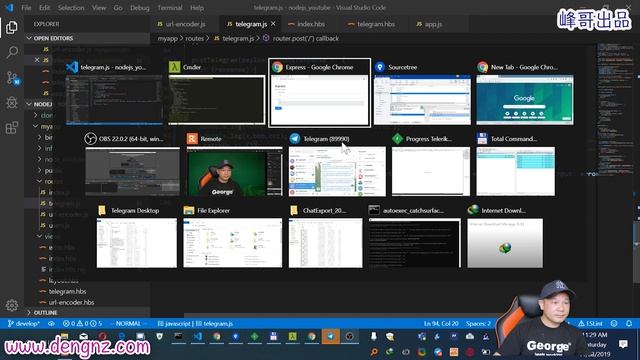The height and width of the screenshot is (360, 640).
Task: Click the ESLint status bar item
Action: point(591,324)
